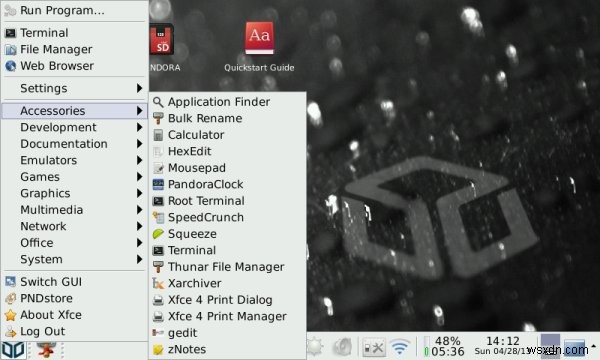Click the launcher icon beside the menu button

click(x=46, y=350)
